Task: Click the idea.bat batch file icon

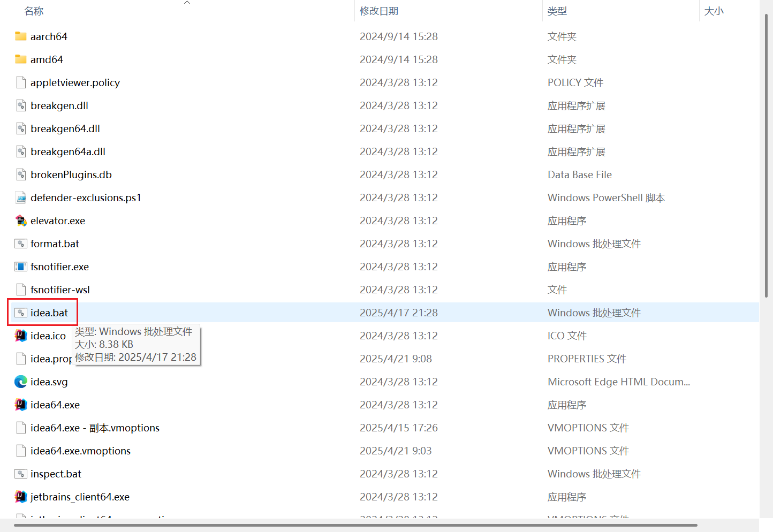Action: [21, 313]
